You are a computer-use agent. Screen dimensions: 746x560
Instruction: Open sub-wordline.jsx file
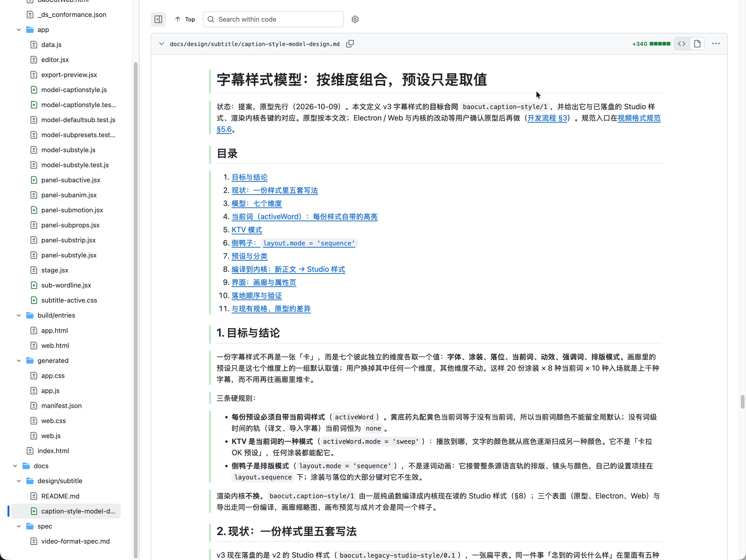(66, 285)
